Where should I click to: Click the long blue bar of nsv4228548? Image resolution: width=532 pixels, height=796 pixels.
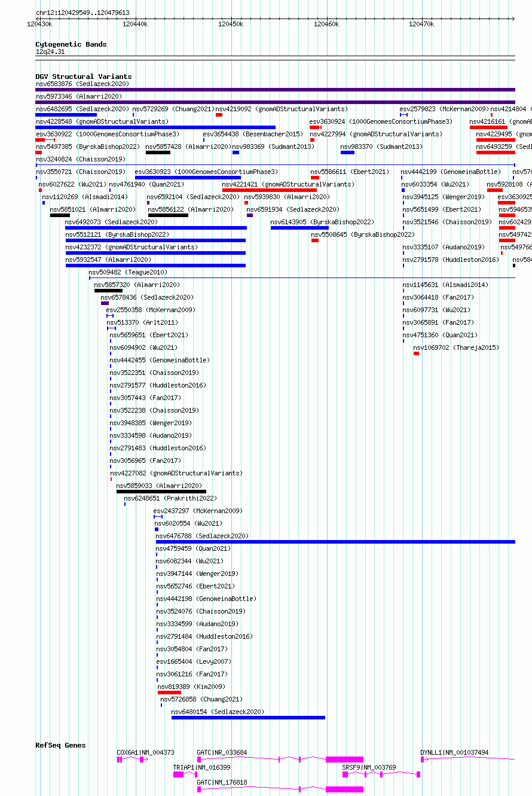click(155, 127)
